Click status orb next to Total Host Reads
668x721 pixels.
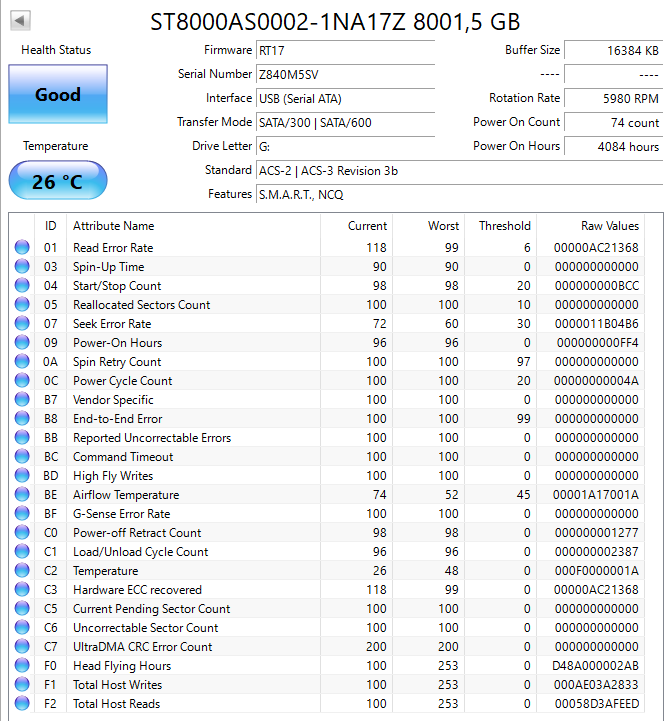22,704
